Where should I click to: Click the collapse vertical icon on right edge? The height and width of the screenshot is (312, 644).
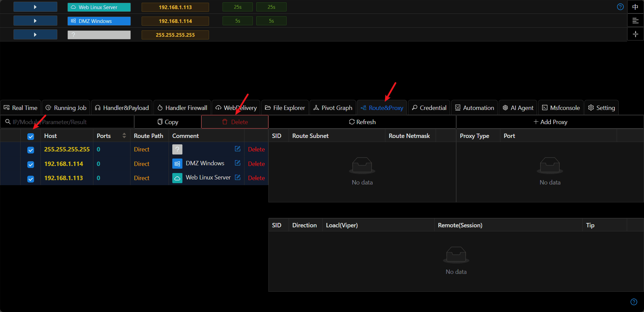(635, 34)
